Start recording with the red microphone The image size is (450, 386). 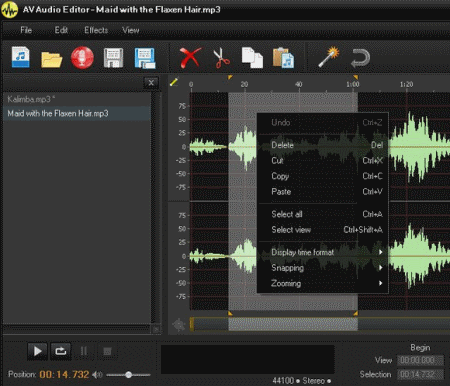82,58
